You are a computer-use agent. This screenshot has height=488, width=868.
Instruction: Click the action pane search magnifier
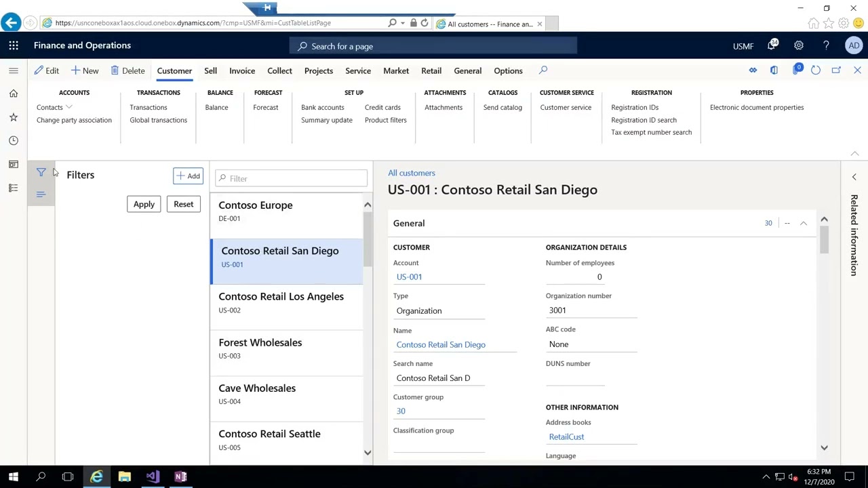coord(543,70)
